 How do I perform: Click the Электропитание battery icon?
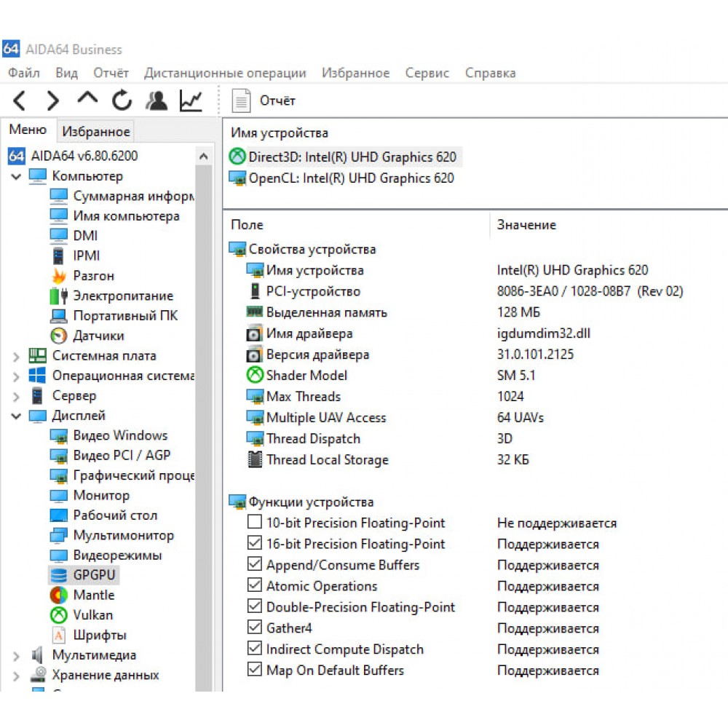coord(58,296)
